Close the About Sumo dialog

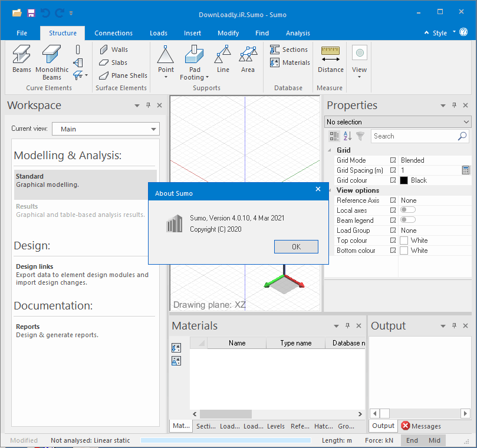[x=318, y=189]
